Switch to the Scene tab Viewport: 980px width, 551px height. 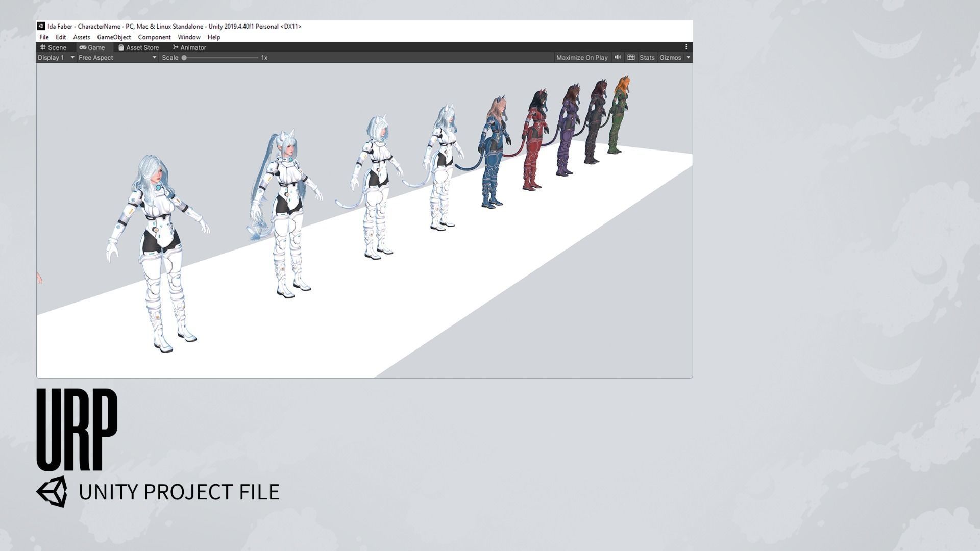[x=53, y=47]
